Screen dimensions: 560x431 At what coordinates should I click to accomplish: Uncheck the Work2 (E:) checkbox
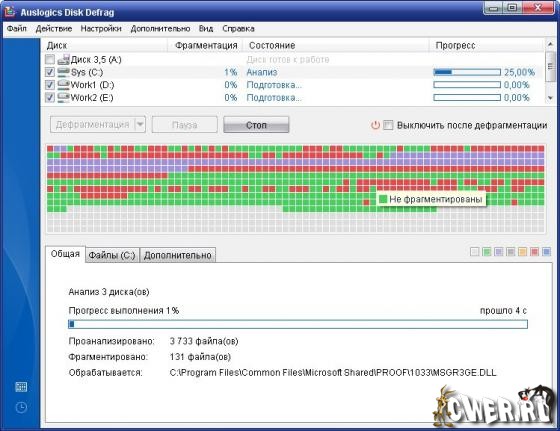[x=50, y=97]
